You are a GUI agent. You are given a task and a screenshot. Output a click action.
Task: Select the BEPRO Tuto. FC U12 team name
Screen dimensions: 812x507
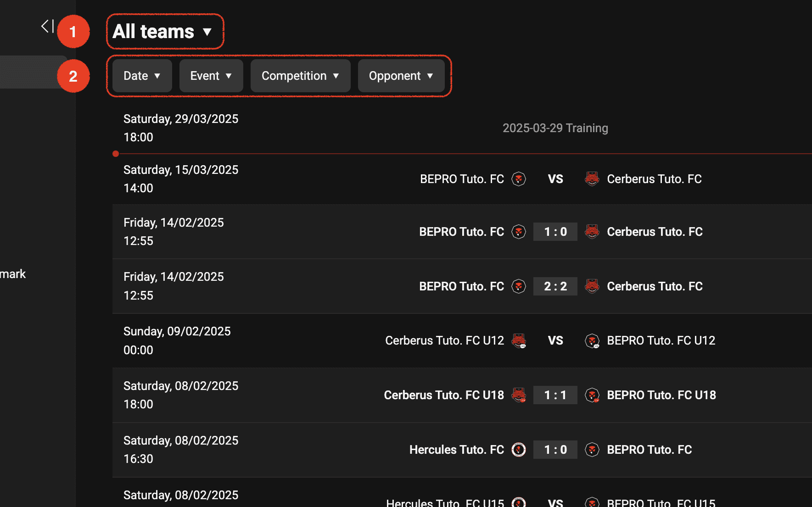click(661, 340)
